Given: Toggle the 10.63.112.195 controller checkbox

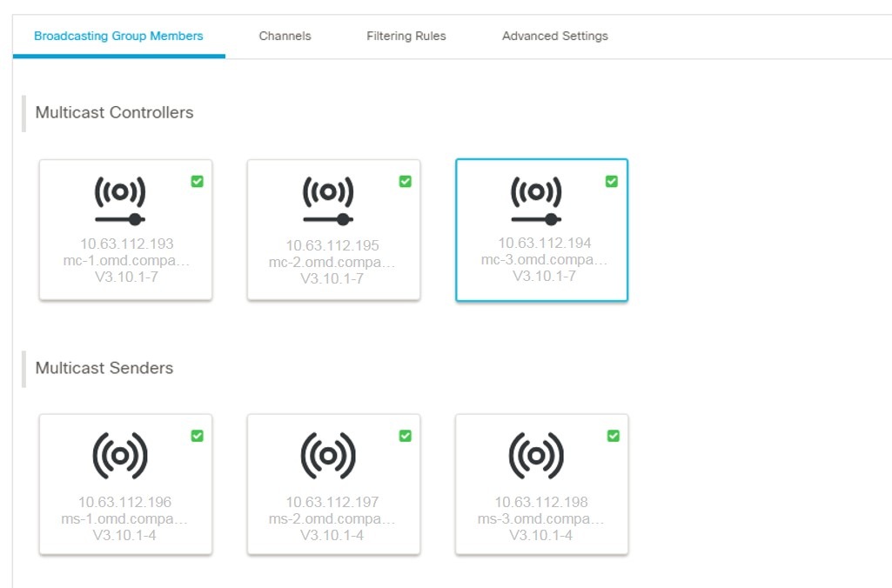Looking at the screenshot, I should coord(405,182).
